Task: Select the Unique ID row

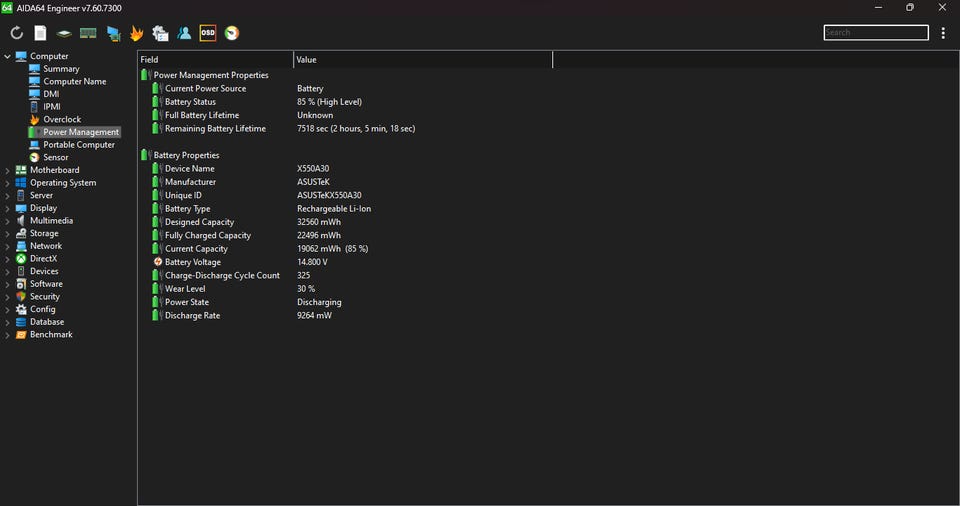Action: (257, 195)
